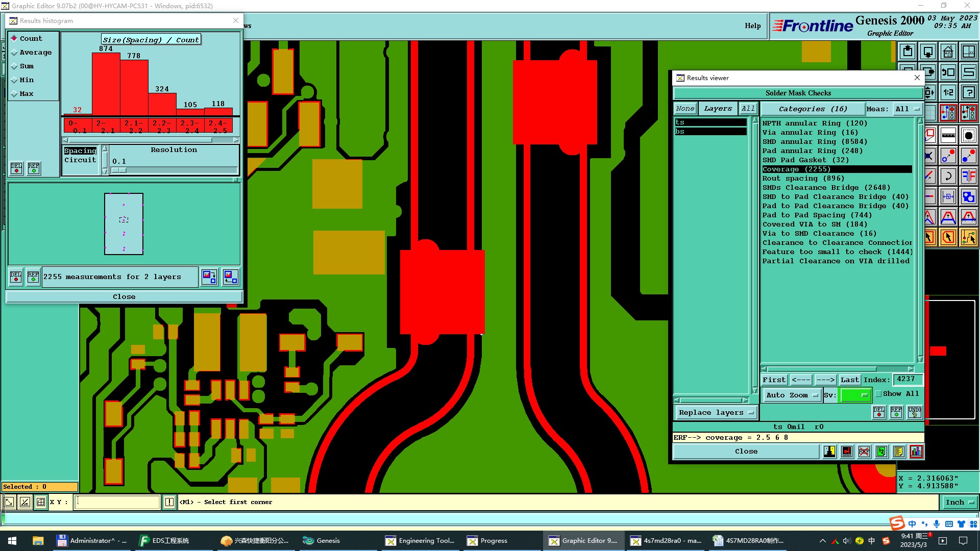
Task: Click the Home view icon
Action: (948, 52)
